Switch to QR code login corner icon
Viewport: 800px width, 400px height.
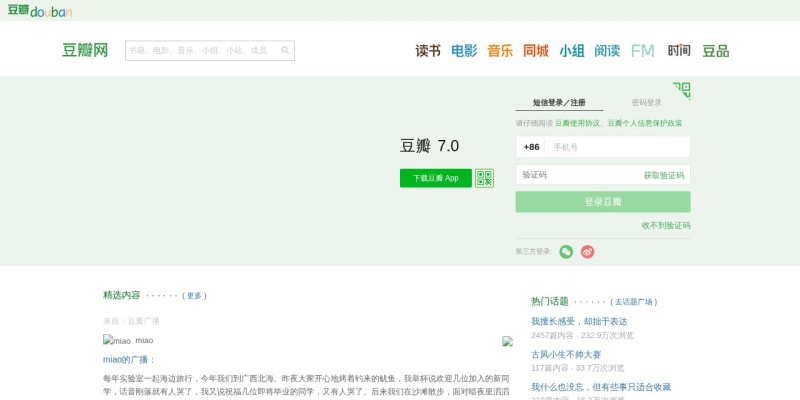click(x=682, y=90)
